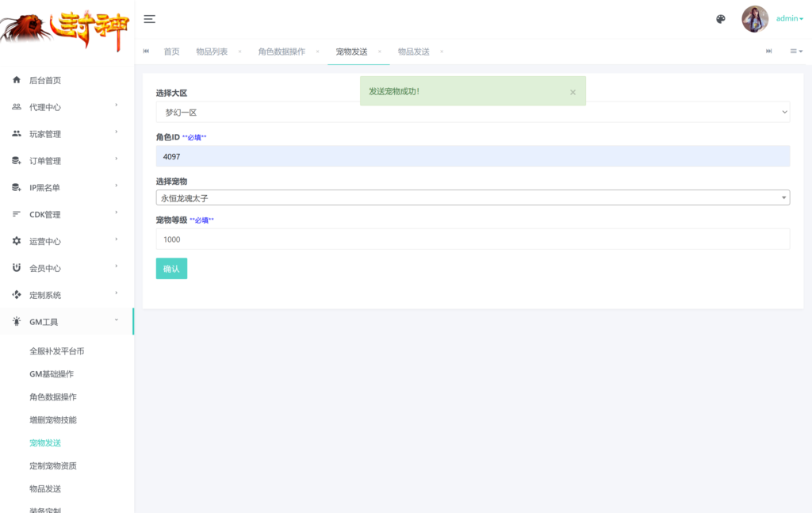Open the 选择宠物 combo box
The width and height of the screenshot is (812, 513).
[473, 197]
